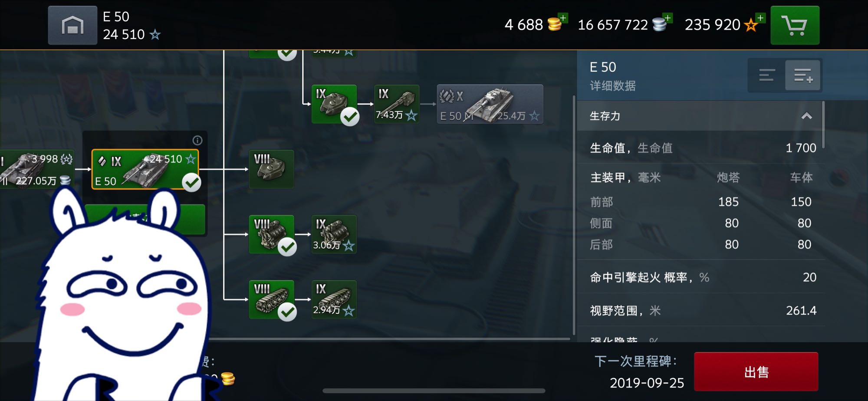Switch to the simple list view
The image size is (868, 401).
pyautogui.click(x=767, y=75)
